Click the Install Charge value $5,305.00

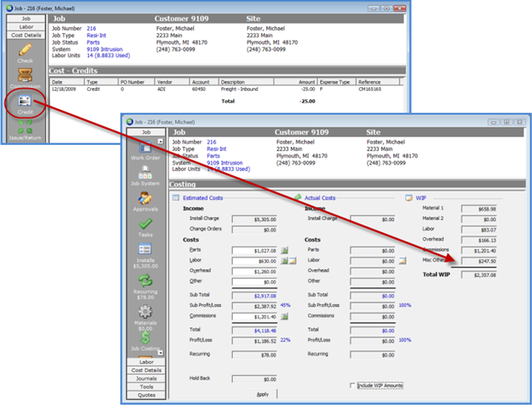point(254,219)
